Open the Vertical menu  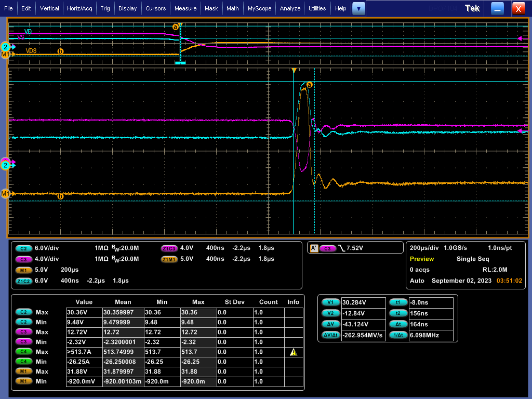[x=49, y=8]
